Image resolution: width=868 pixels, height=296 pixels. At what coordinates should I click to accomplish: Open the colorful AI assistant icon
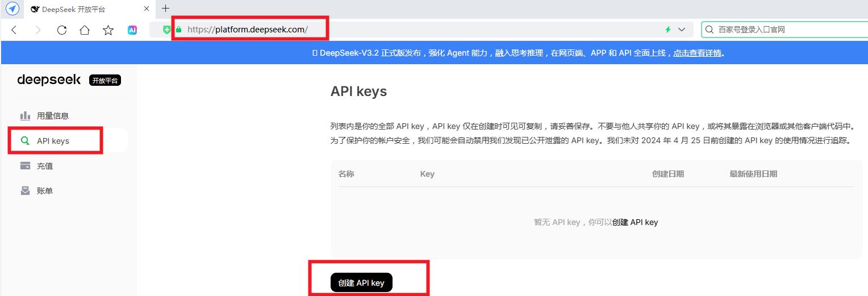[132, 30]
